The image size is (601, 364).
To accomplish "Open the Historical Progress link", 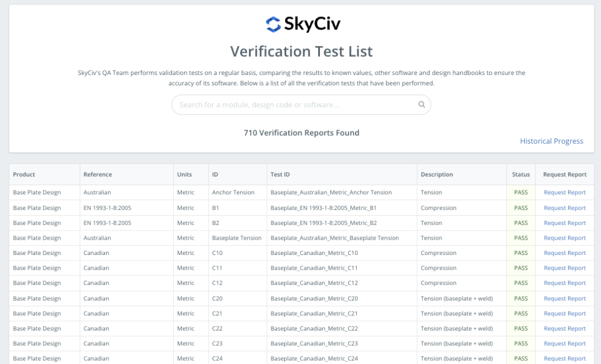I will (551, 141).
